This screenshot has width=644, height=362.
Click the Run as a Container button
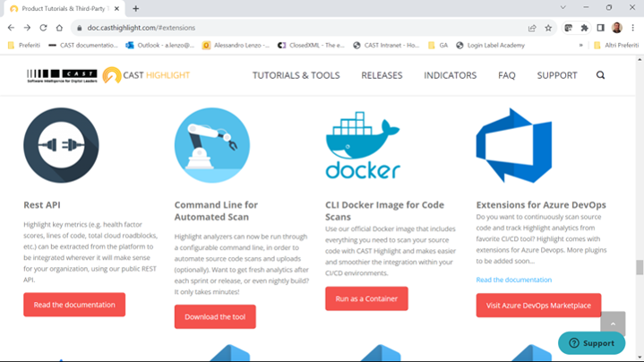click(x=366, y=298)
